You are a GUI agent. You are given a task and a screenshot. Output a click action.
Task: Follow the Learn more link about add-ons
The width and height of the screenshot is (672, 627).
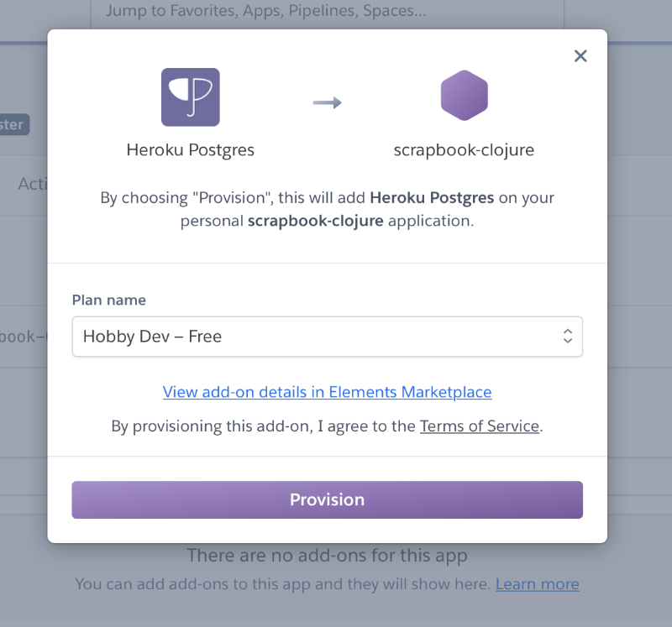point(538,584)
